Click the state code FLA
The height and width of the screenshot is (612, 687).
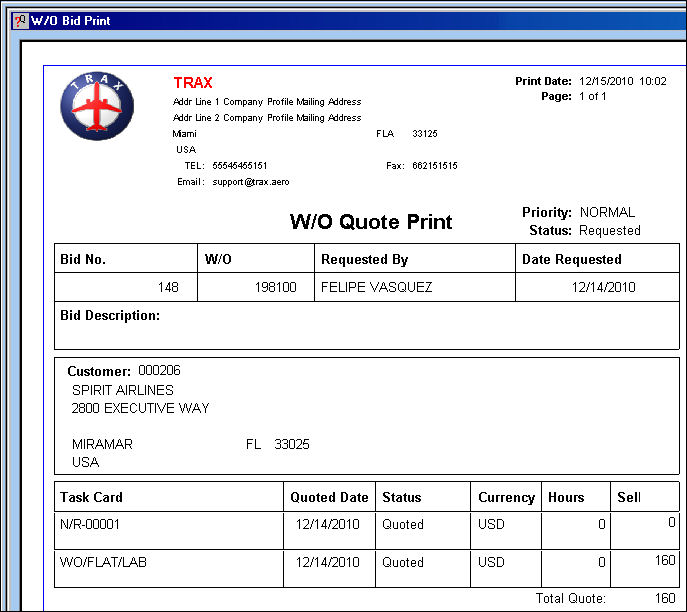[385, 134]
